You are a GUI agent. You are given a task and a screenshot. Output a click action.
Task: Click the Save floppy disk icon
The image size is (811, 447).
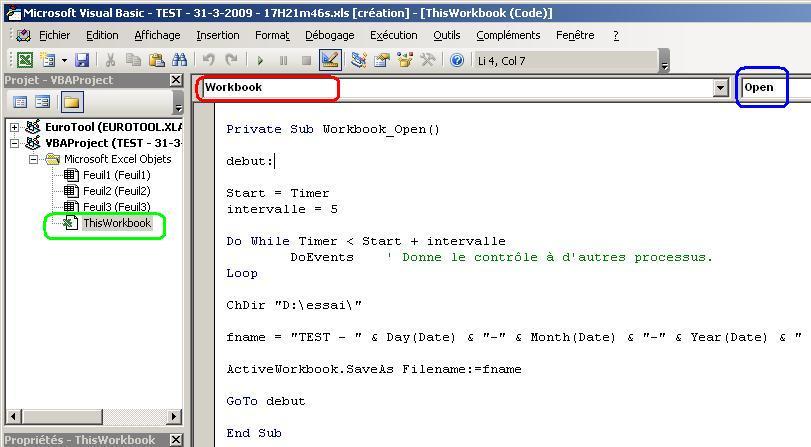click(82, 60)
